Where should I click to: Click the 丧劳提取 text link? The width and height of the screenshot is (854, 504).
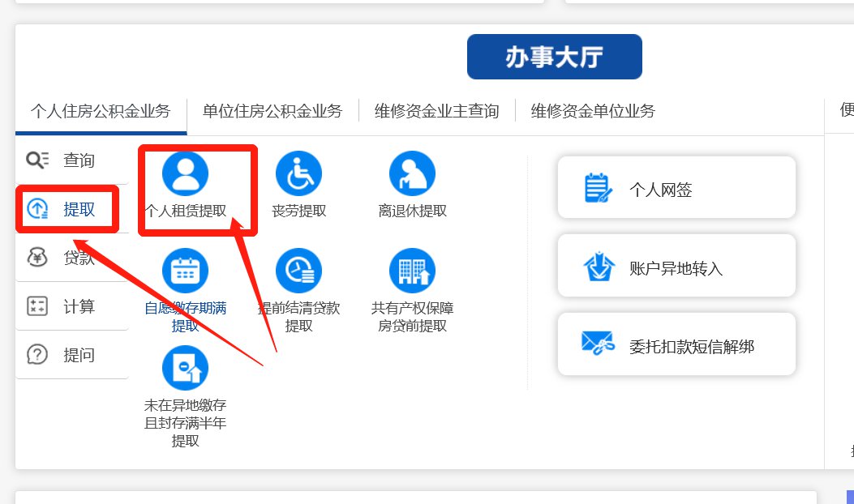point(298,211)
